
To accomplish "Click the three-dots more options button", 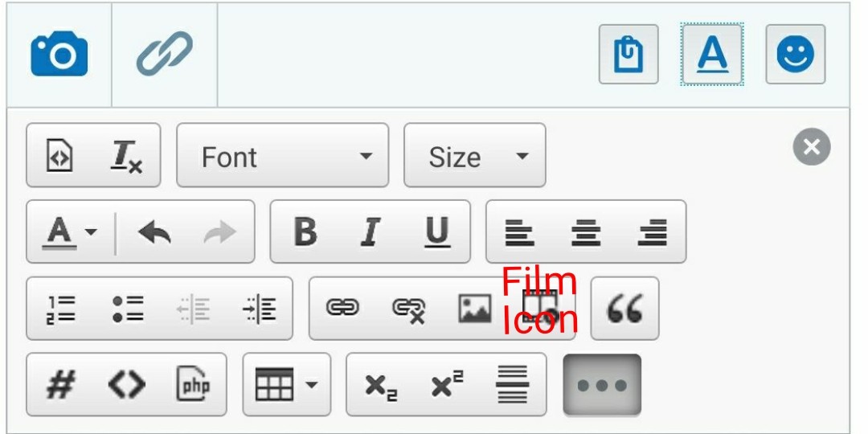I will point(602,385).
